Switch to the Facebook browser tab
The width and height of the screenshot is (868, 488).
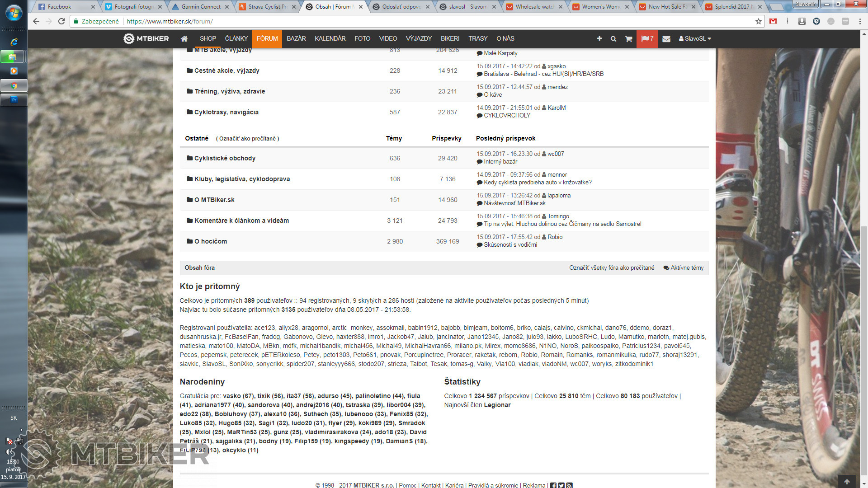pos(59,7)
